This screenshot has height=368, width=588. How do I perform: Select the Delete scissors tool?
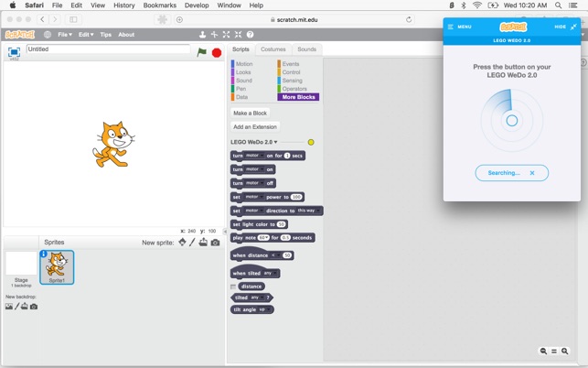(214, 35)
